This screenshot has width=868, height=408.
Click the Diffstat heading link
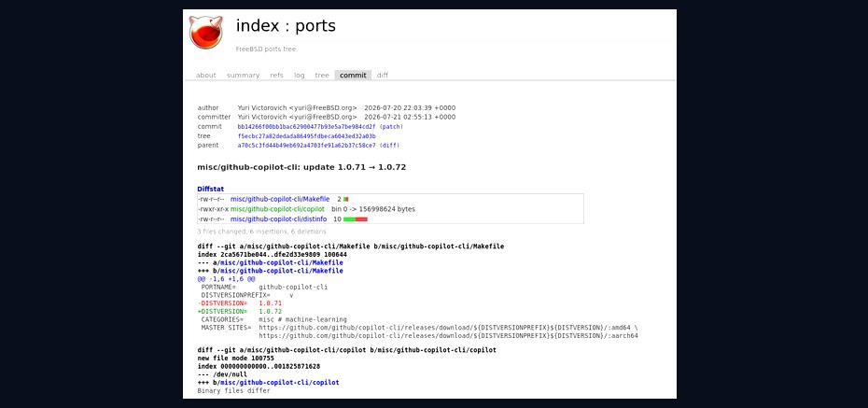[x=211, y=189]
